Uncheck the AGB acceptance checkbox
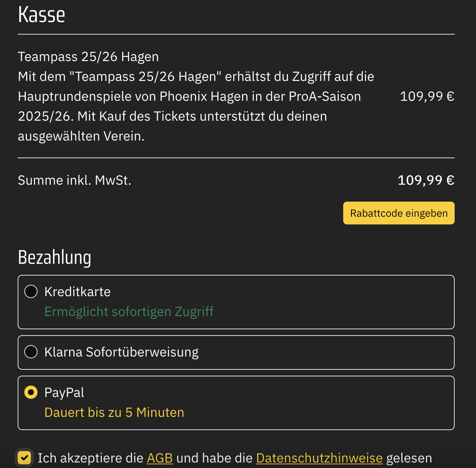Viewport: 476px width, 468px height. pos(25,458)
